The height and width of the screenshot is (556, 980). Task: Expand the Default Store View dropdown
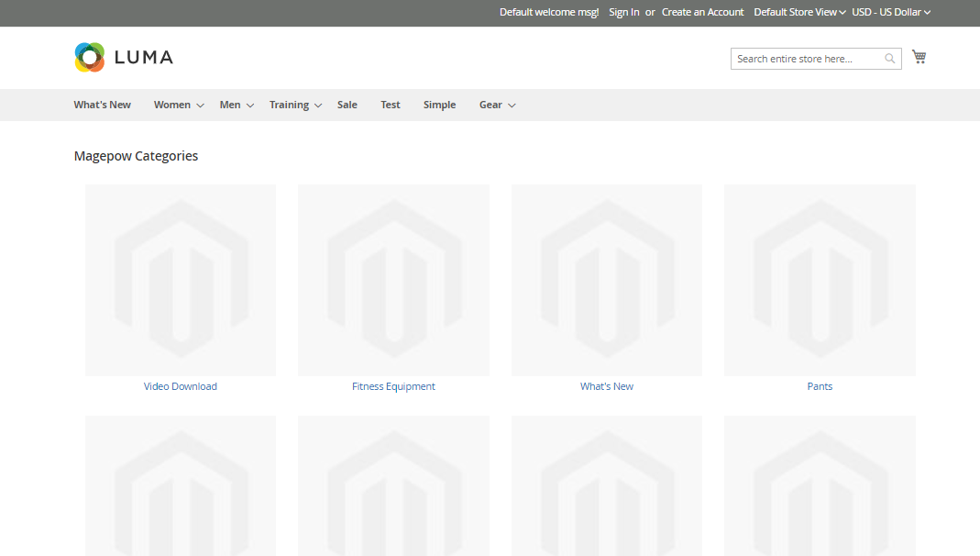798,12
